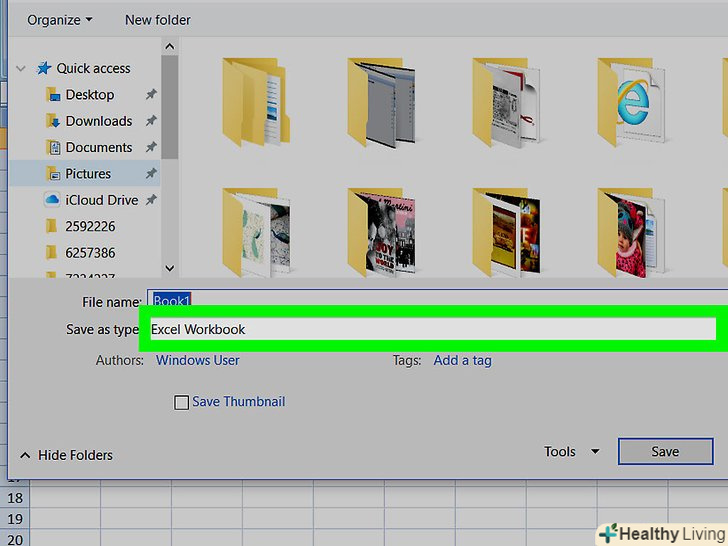Image resolution: width=728 pixels, height=546 pixels.
Task: Click the File name input field
Action: [437, 299]
